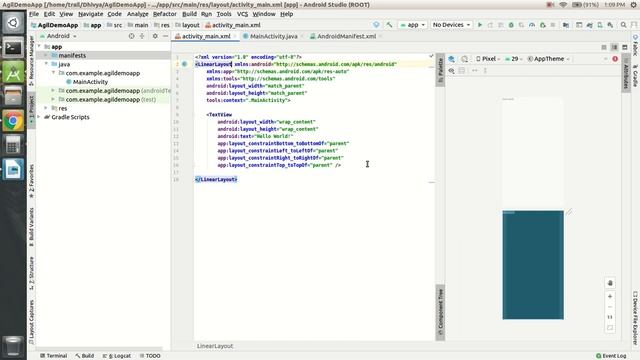640x360 pixels.
Task: Expand the manifests folder
Action: [46, 55]
